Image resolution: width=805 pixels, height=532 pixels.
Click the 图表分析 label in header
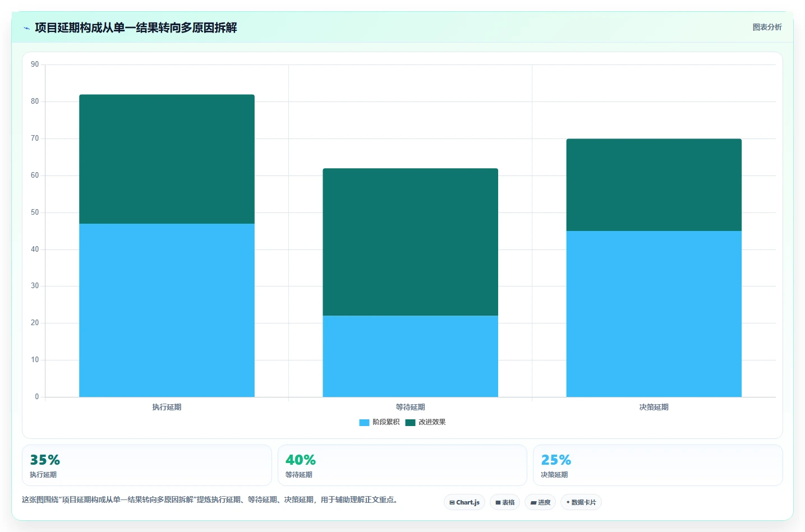[x=767, y=27]
